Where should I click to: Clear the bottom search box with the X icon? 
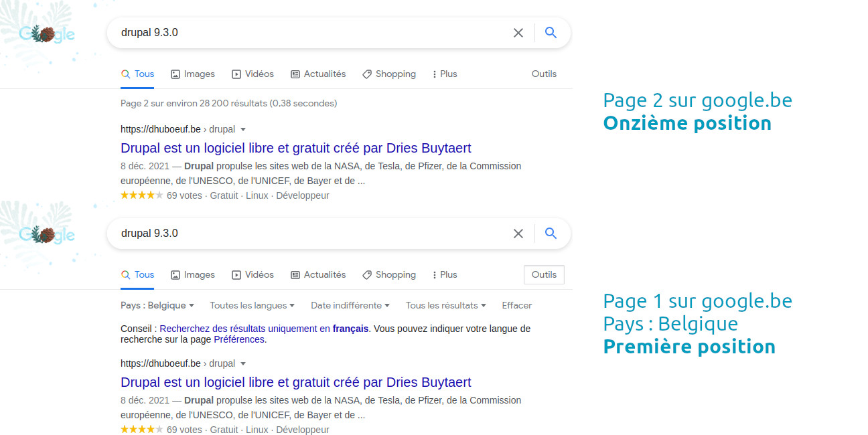(518, 234)
